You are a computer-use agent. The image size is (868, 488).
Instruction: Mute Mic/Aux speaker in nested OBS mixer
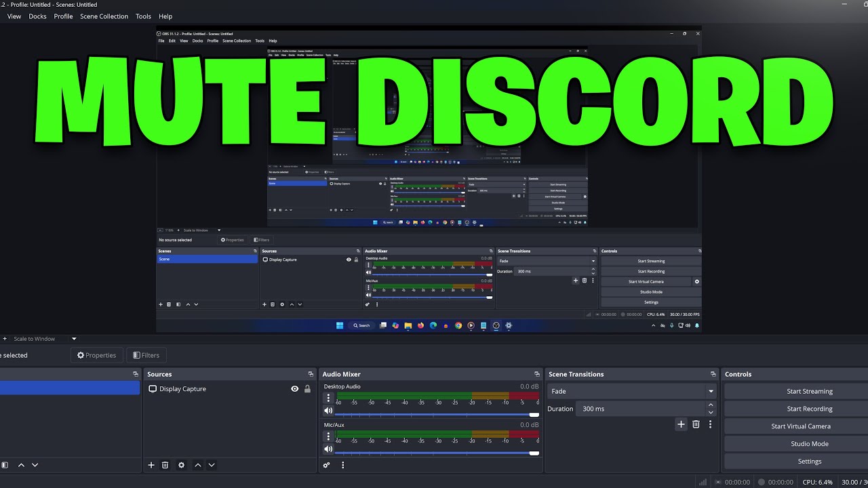click(368, 295)
